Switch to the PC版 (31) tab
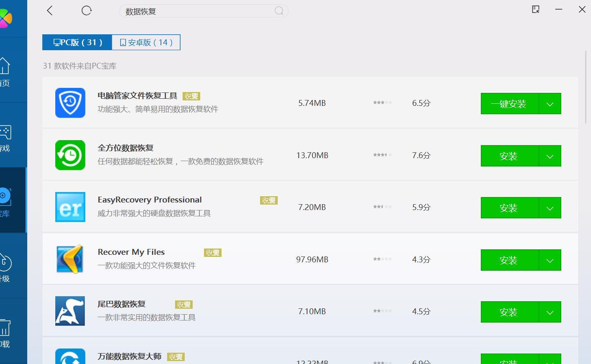 tap(77, 42)
